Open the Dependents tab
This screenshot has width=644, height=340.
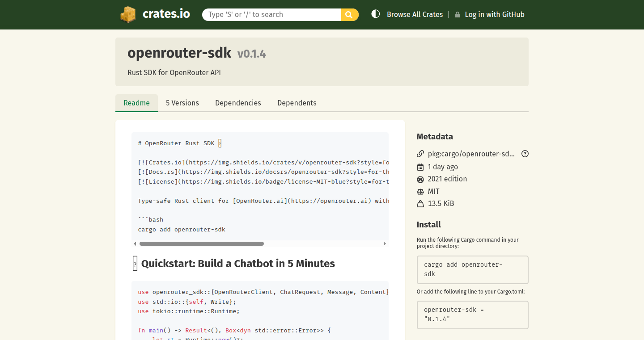[x=297, y=103]
